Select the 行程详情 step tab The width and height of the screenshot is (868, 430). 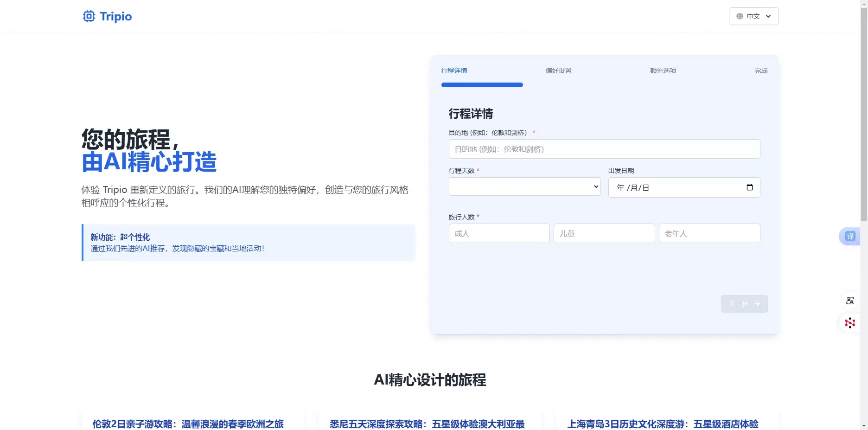click(454, 71)
